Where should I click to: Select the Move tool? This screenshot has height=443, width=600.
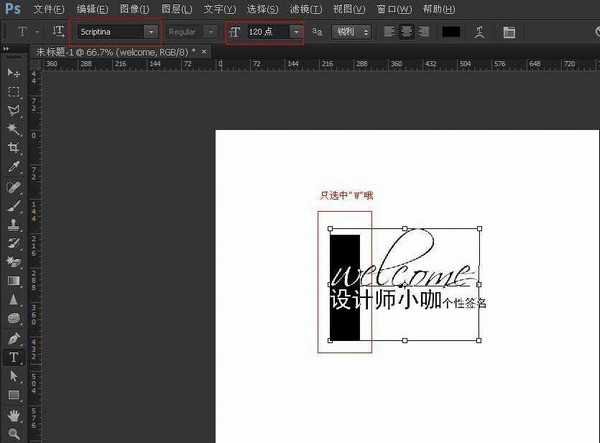[14, 73]
